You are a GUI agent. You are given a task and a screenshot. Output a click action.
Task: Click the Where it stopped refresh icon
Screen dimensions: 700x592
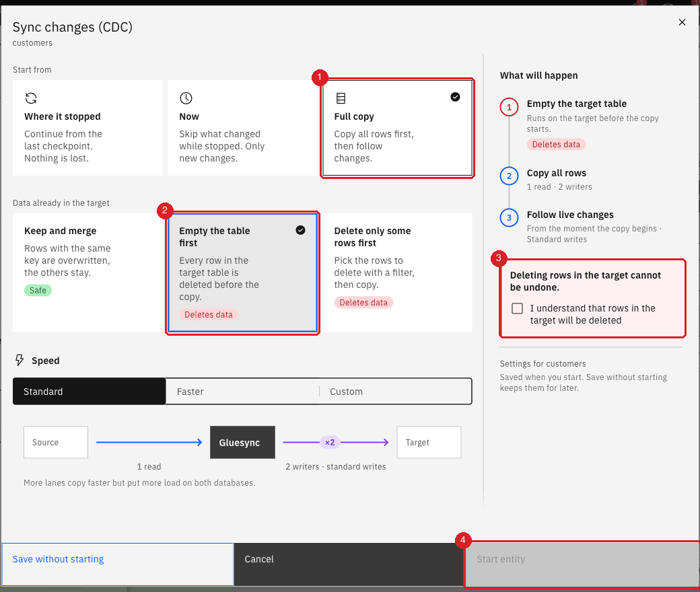click(x=31, y=98)
